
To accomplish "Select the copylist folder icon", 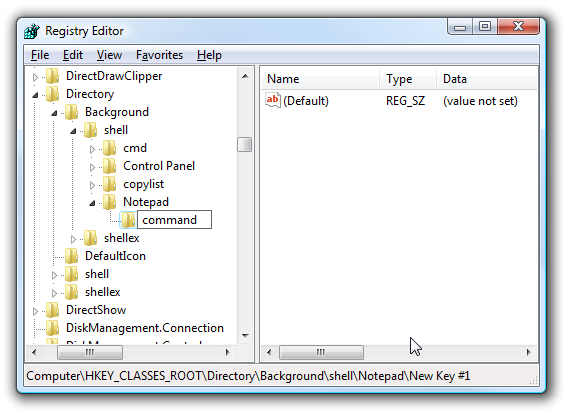I will [109, 184].
